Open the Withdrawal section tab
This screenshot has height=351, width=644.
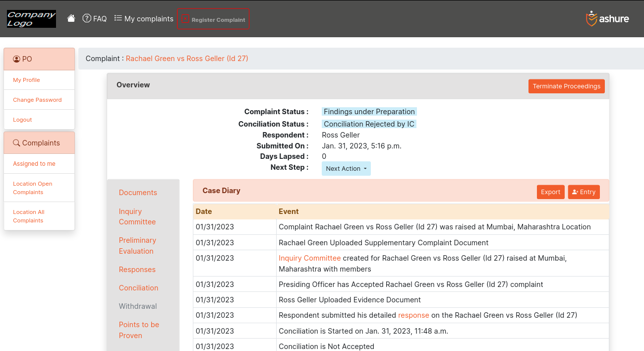[138, 306]
